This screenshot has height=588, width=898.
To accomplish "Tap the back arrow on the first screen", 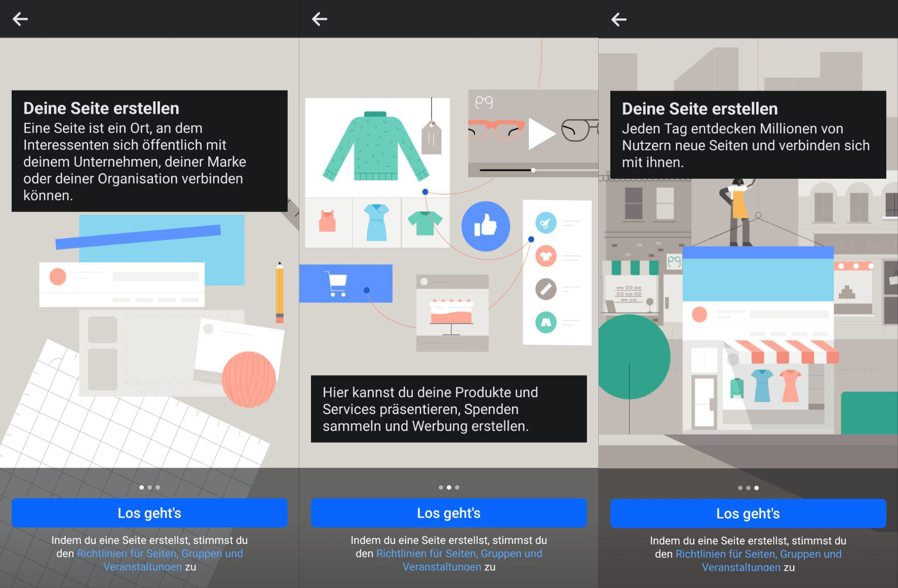I will click(20, 19).
